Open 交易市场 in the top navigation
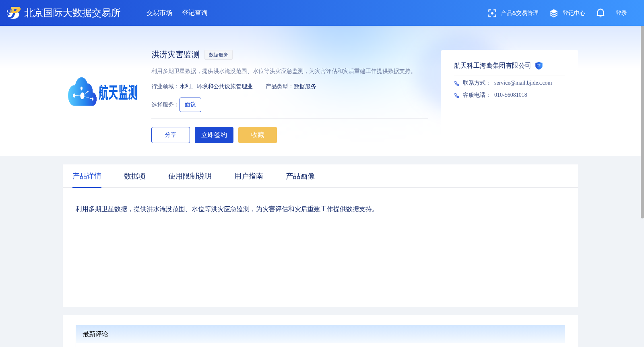The height and width of the screenshot is (347, 644). click(x=159, y=13)
